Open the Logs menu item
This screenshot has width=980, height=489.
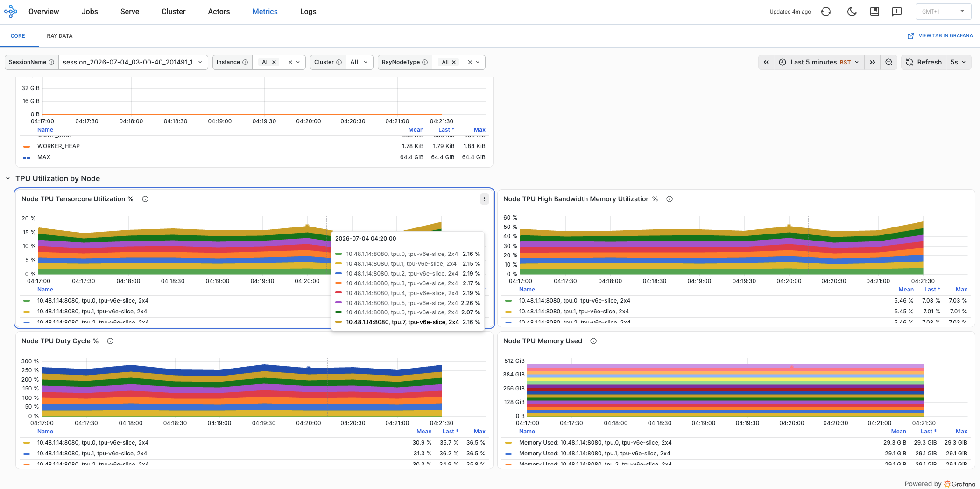click(x=308, y=12)
